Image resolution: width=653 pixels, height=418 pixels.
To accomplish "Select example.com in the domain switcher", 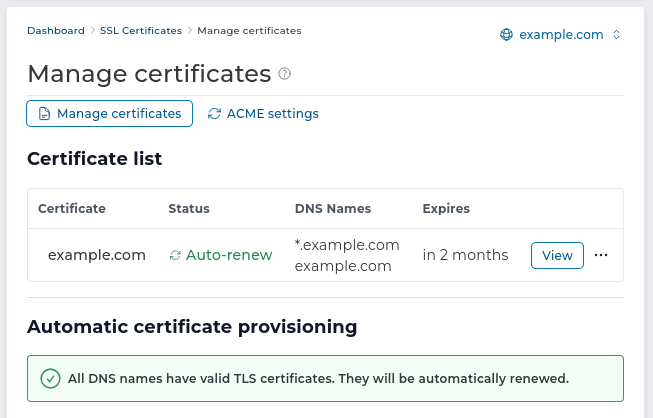I will (561, 35).
